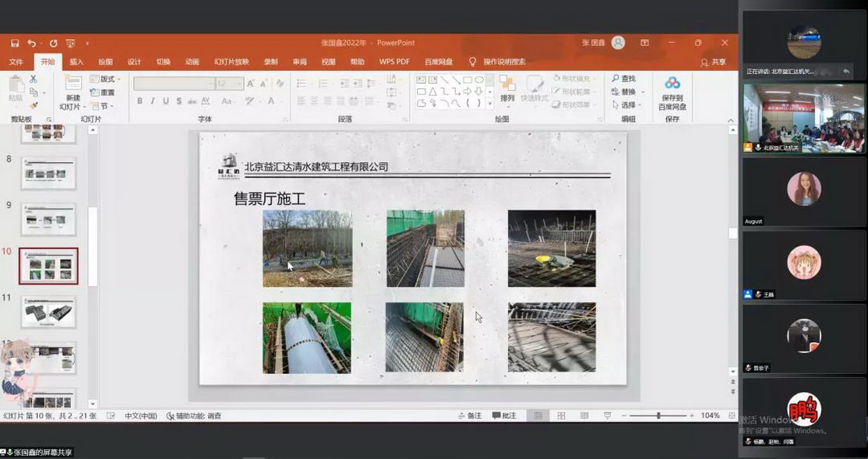Open the 选择 select dropdown

point(627,105)
